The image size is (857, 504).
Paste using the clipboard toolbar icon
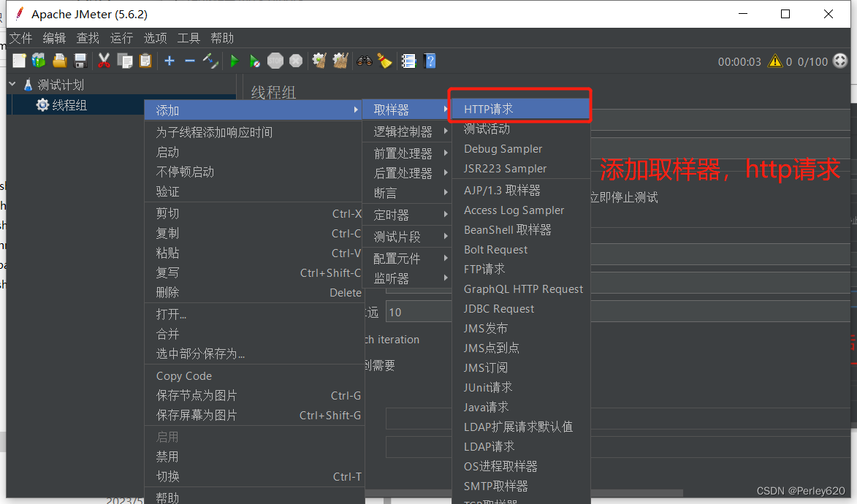[x=145, y=61]
